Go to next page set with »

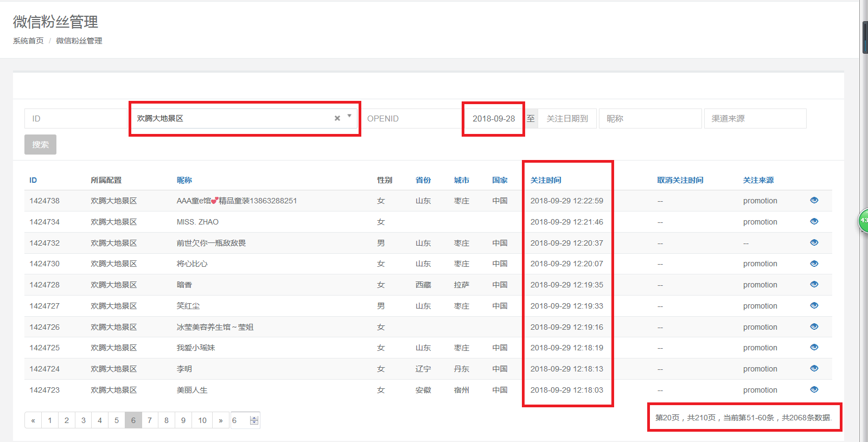(x=220, y=420)
